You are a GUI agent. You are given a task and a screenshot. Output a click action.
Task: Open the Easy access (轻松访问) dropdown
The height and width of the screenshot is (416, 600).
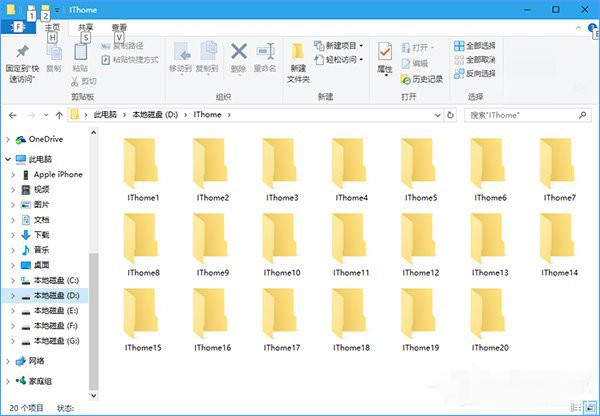click(338, 60)
